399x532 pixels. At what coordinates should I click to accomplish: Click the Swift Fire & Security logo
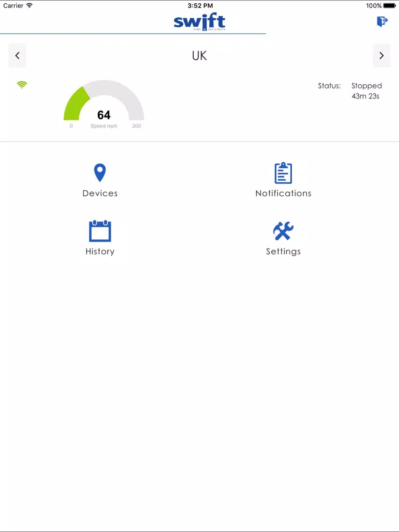coord(199,22)
